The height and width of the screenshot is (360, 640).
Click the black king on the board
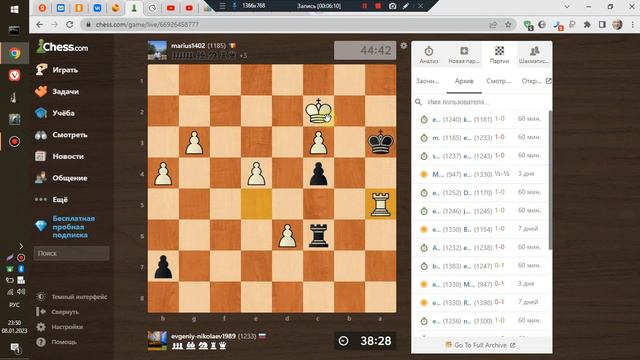coord(380,142)
